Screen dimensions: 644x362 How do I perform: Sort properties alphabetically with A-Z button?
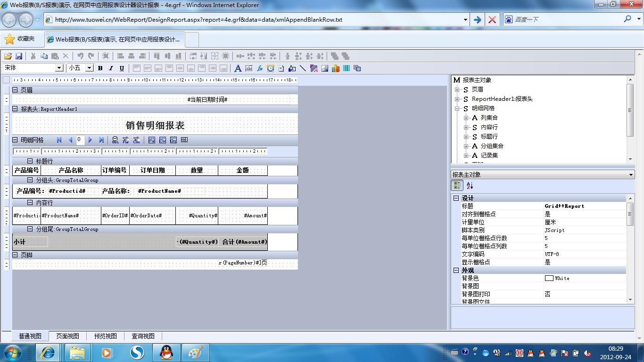pyautogui.click(x=470, y=186)
